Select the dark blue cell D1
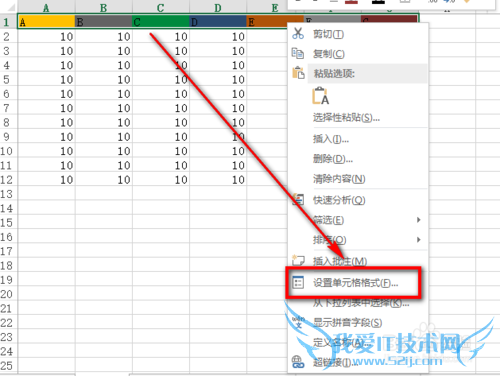The image size is (500, 376). click(218, 22)
